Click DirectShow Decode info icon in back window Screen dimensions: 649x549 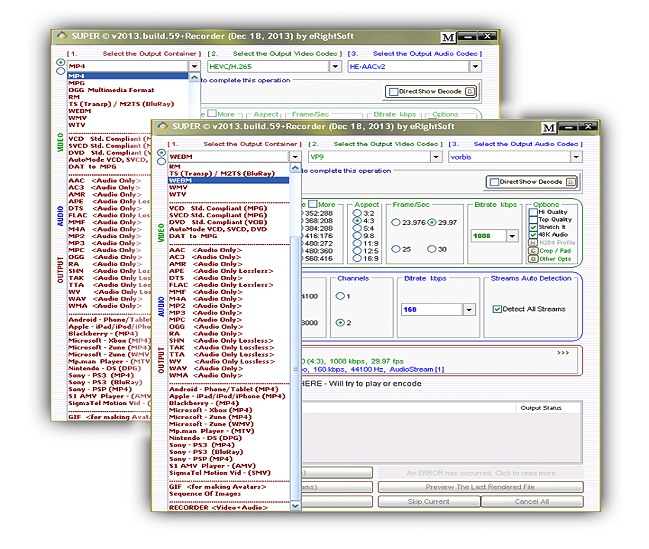(470, 92)
